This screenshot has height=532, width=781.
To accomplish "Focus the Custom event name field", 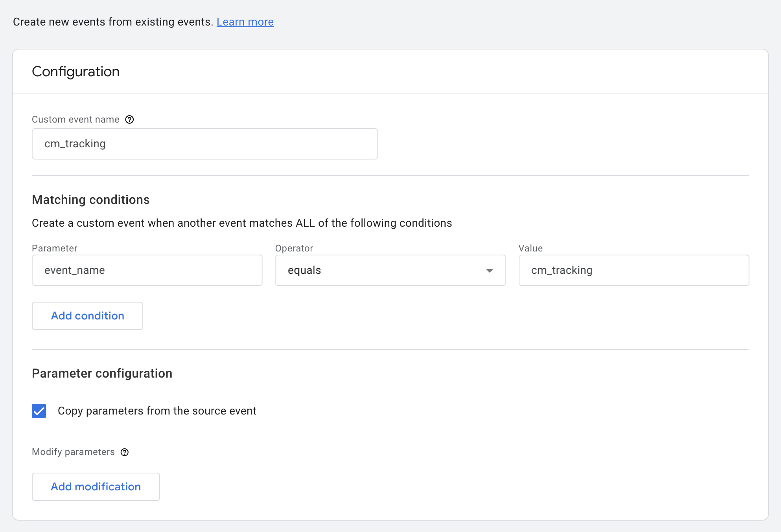I will [x=204, y=144].
